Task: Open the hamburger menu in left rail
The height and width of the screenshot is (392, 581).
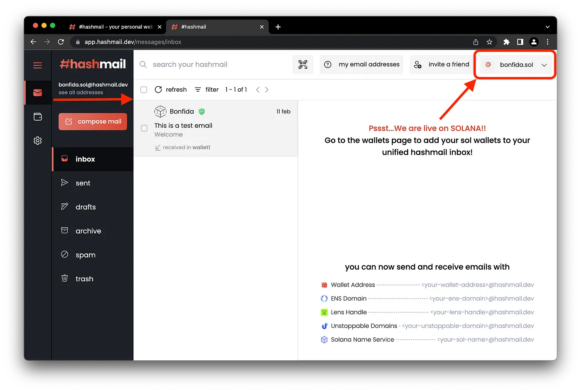Action: pyautogui.click(x=38, y=65)
